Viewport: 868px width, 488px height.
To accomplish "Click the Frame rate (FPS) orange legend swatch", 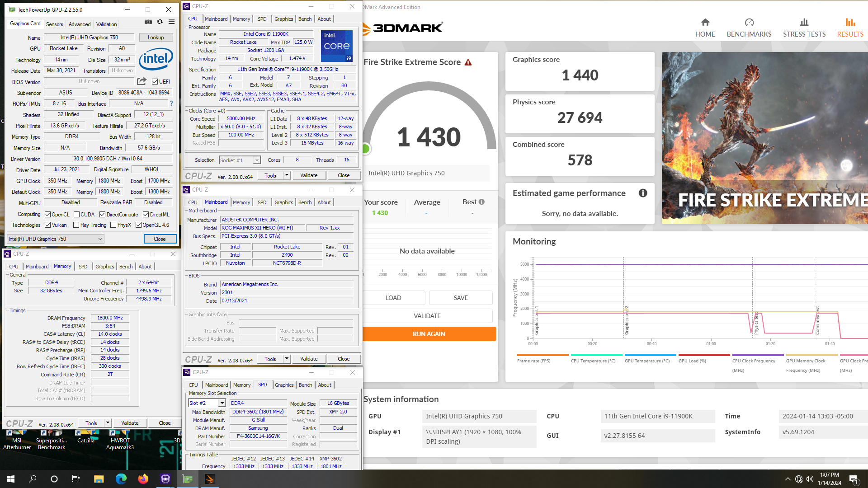I will coord(542,355).
